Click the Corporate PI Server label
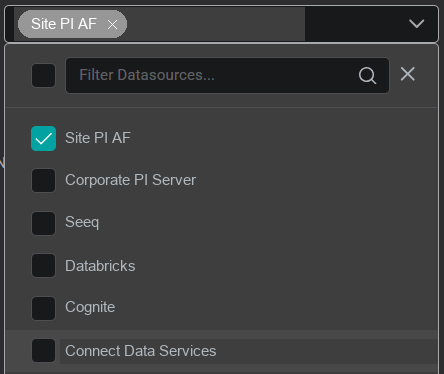The width and height of the screenshot is (444, 374). coord(131,180)
